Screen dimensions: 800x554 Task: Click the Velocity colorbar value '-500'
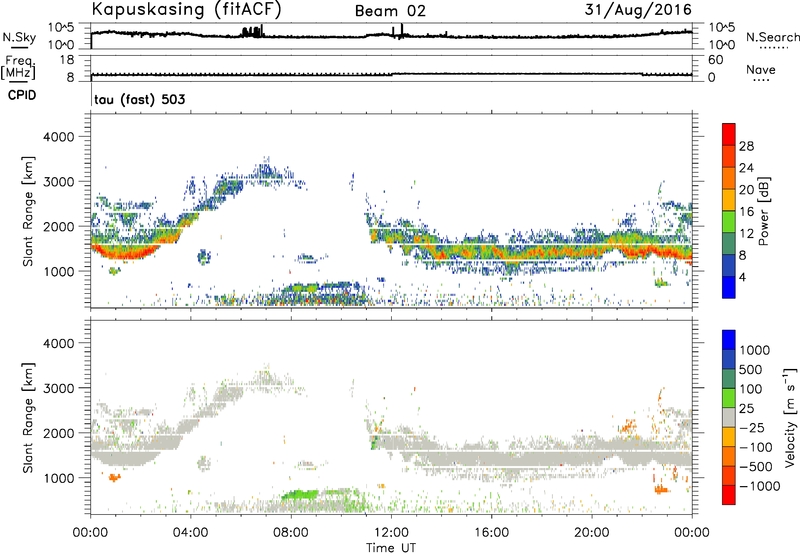click(x=756, y=466)
